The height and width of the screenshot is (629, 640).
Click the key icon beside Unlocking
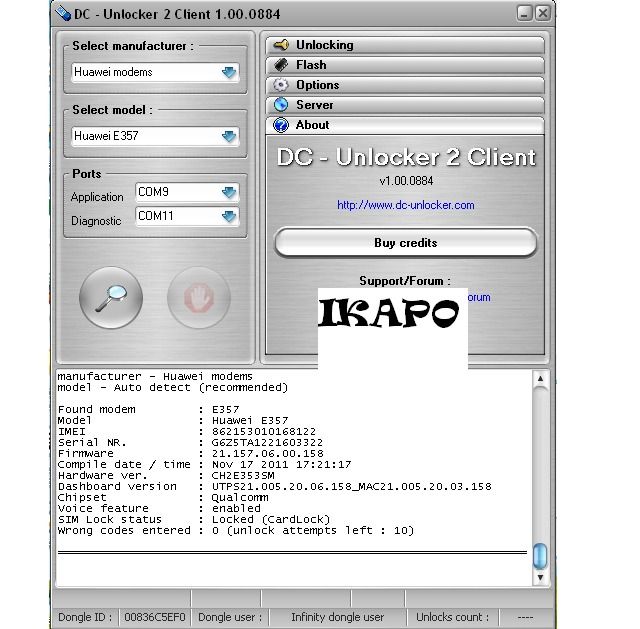tap(281, 44)
